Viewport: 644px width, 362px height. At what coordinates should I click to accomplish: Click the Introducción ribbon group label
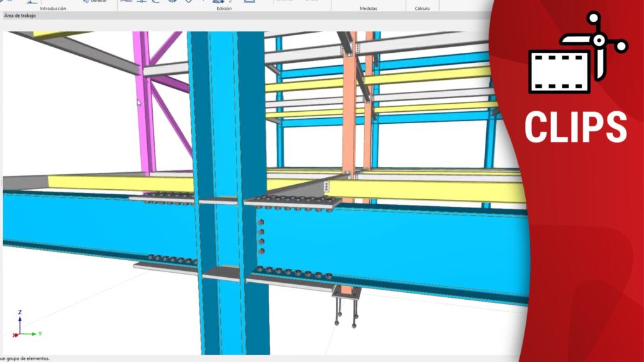tap(53, 9)
